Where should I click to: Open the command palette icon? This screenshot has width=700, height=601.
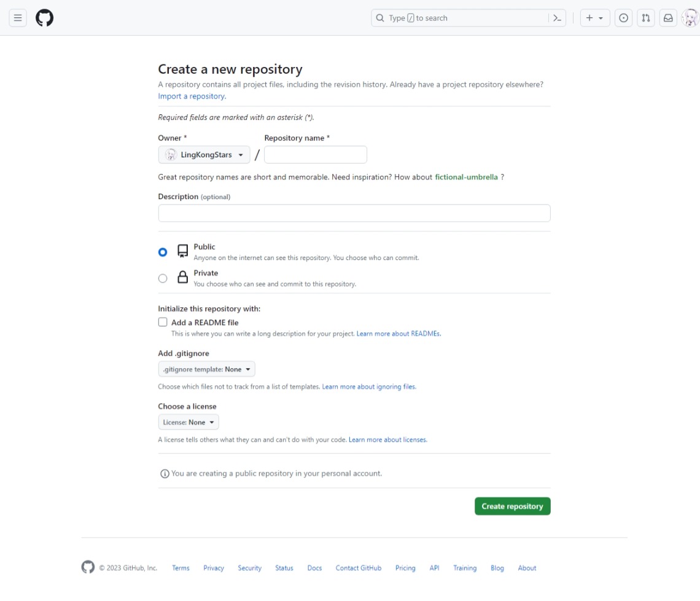tap(557, 18)
